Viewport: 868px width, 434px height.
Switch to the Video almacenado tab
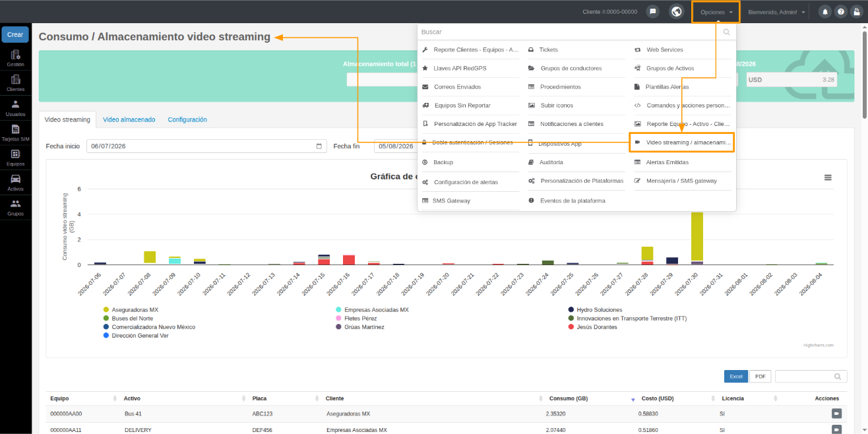(129, 119)
